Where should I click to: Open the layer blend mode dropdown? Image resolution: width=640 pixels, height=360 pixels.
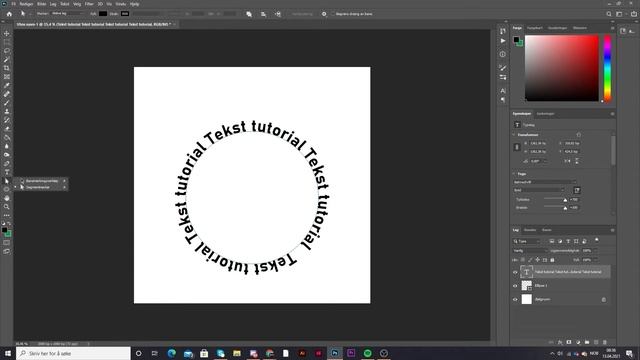[x=529, y=251]
